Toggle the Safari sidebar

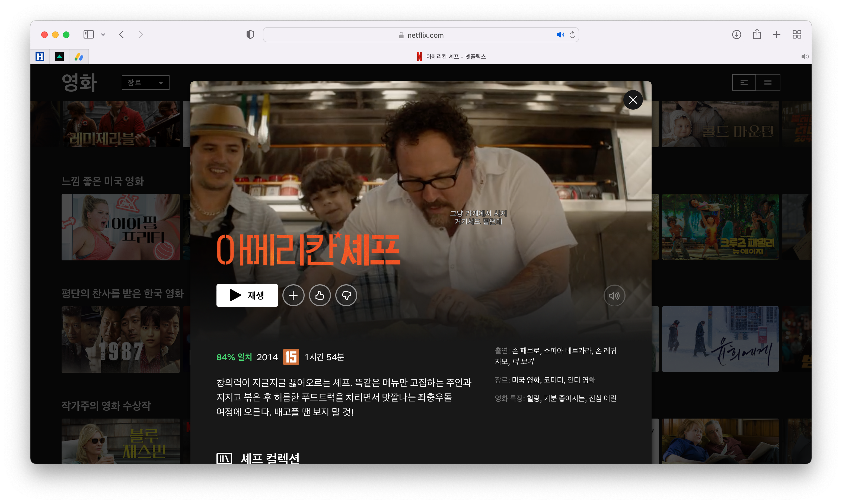coord(88,34)
